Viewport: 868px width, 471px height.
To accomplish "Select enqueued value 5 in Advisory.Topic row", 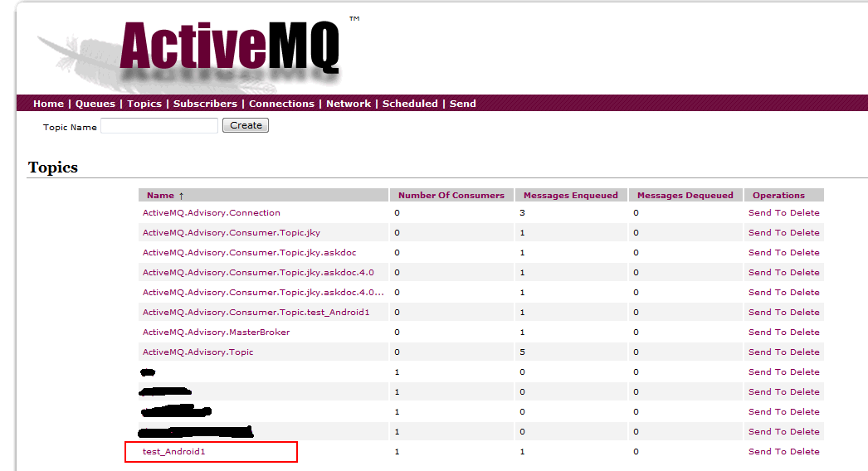I will pos(522,352).
